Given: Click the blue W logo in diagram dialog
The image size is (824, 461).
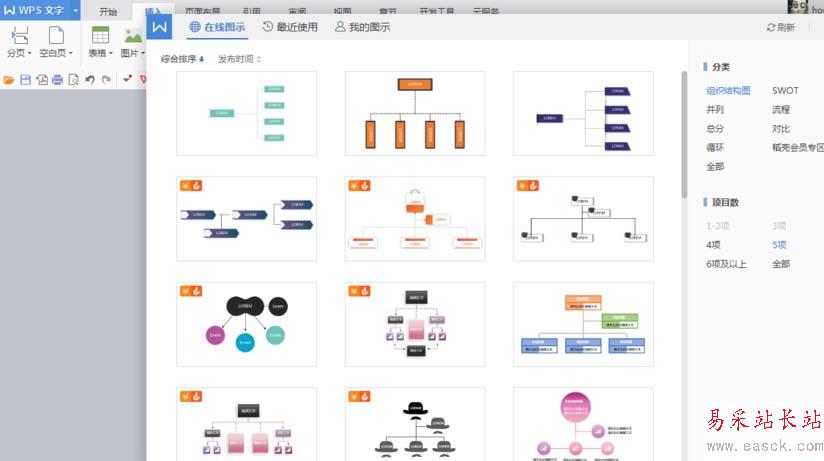Looking at the screenshot, I should tap(159, 26).
